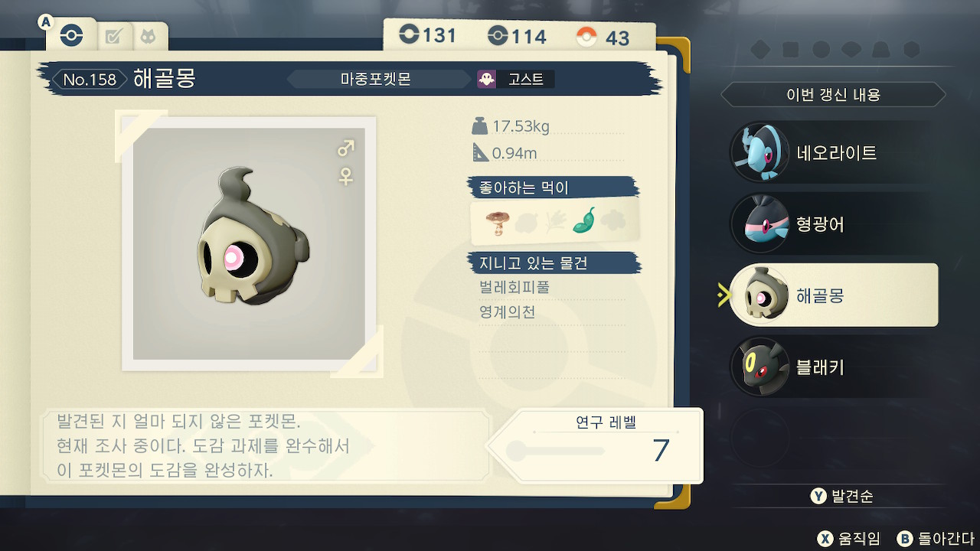Click the mushroom food icon
Image resolution: width=980 pixels, height=551 pixels.
pos(496,222)
